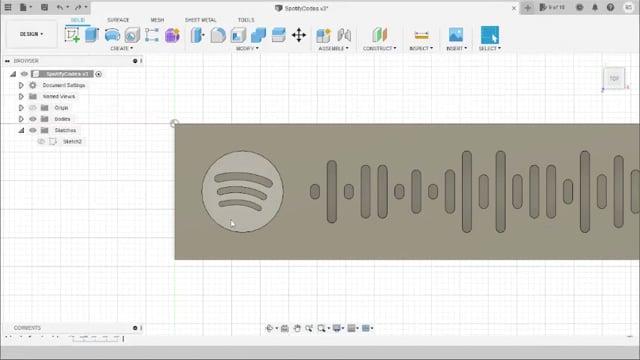Open the Help question mark icon
The height and width of the screenshot is (360, 640).
[x=610, y=7]
